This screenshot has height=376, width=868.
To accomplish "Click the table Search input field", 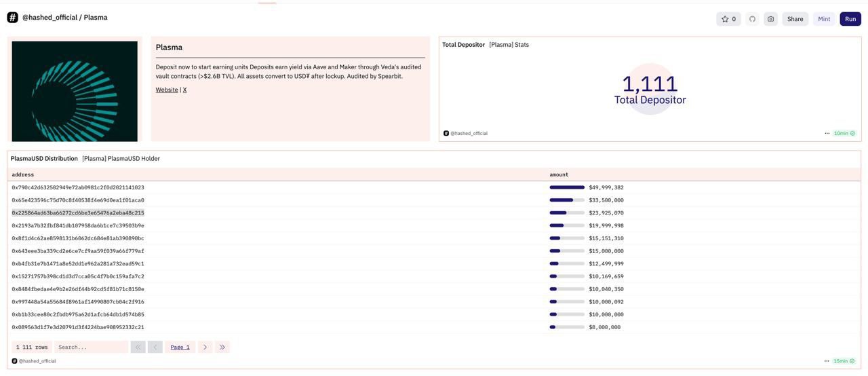I will coord(91,347).
